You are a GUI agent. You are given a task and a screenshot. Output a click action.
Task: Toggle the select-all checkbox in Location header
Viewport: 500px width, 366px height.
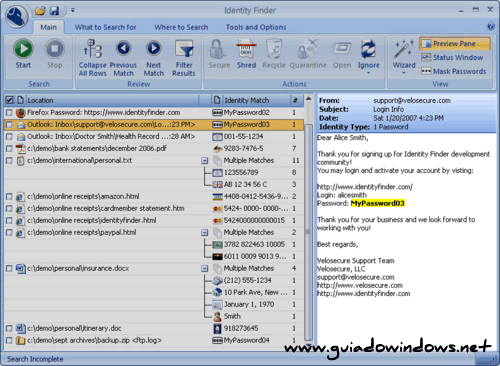point(9,100)
